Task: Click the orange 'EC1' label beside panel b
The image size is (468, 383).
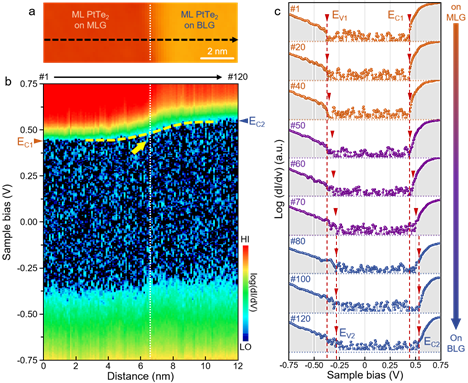Action: tap(25, 143)
